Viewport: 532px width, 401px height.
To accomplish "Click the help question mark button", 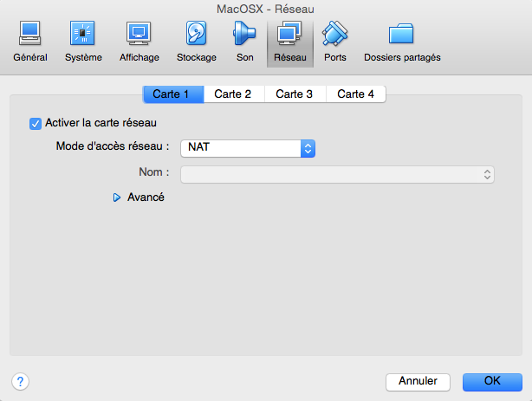I will point(20,382).
